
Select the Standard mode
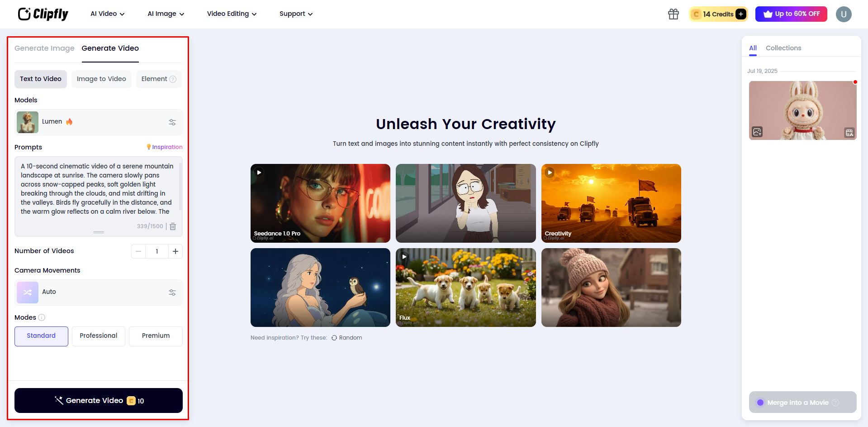pos(41,336)
